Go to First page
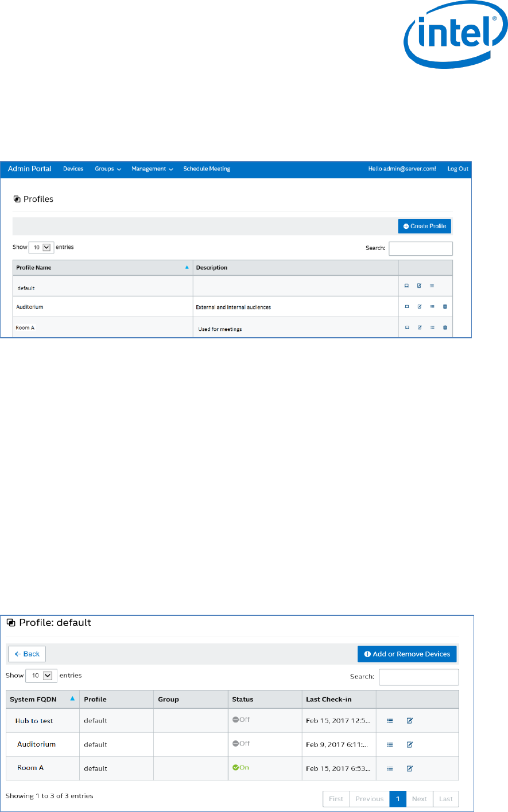 pos(336,799)
